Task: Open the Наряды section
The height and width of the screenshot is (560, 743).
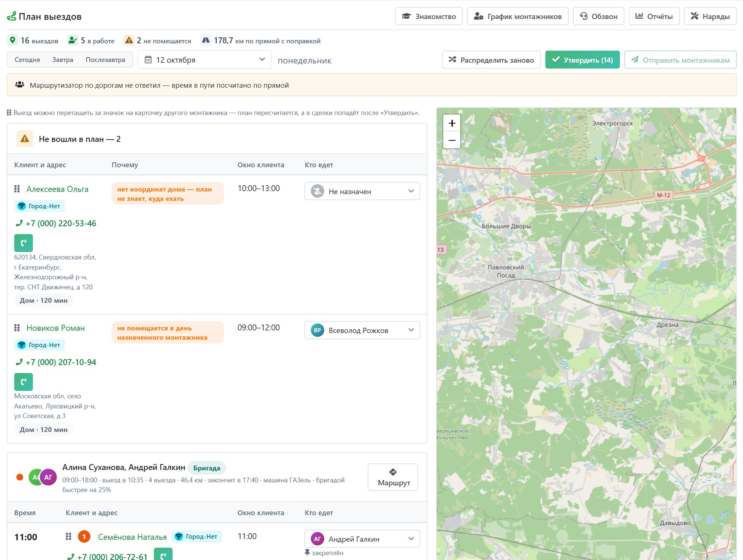Action: coord(710,16)
